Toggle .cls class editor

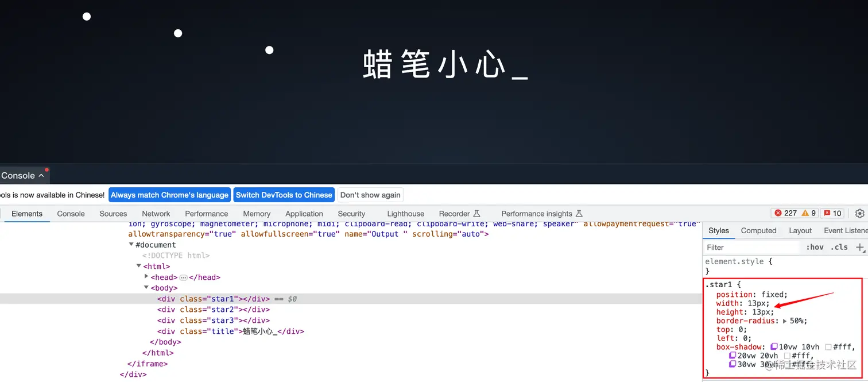pyautogui.click(x=839, y=247)
